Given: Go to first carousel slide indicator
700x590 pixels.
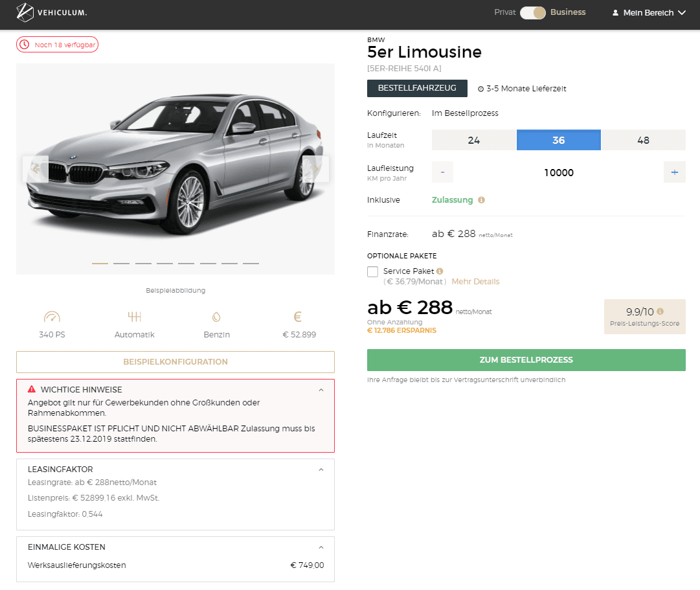Looking at the screenshot, I should 100,264.
